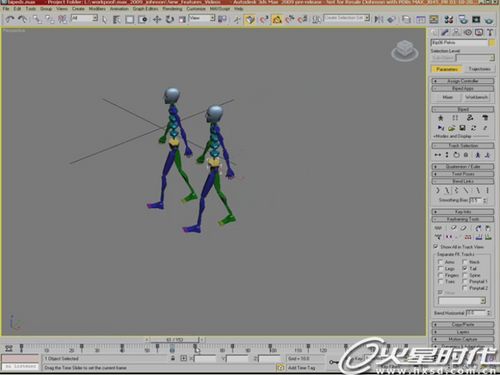The height and width of the screenshot is (375, 500).
Task: Toggle the Angle Snap icon
Action: click(277, 20)
